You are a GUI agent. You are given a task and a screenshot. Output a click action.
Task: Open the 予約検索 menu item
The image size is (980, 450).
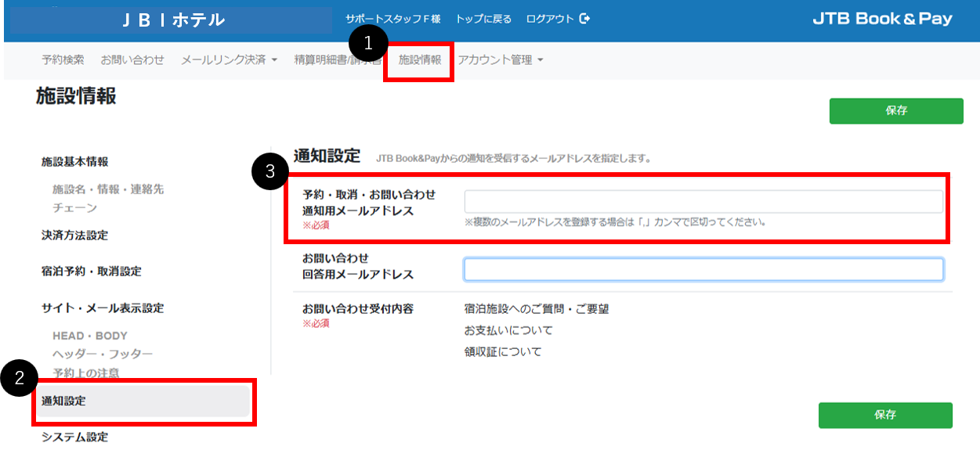[63, 59]
